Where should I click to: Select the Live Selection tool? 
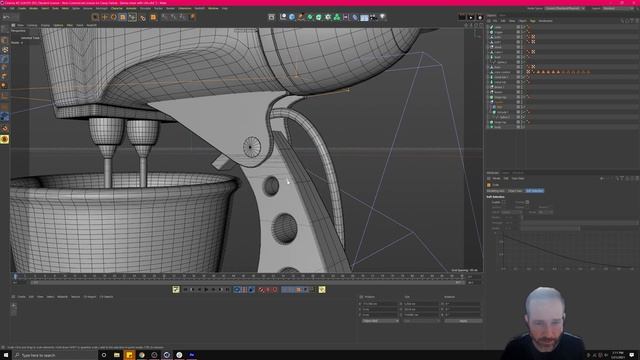[95, 17]
